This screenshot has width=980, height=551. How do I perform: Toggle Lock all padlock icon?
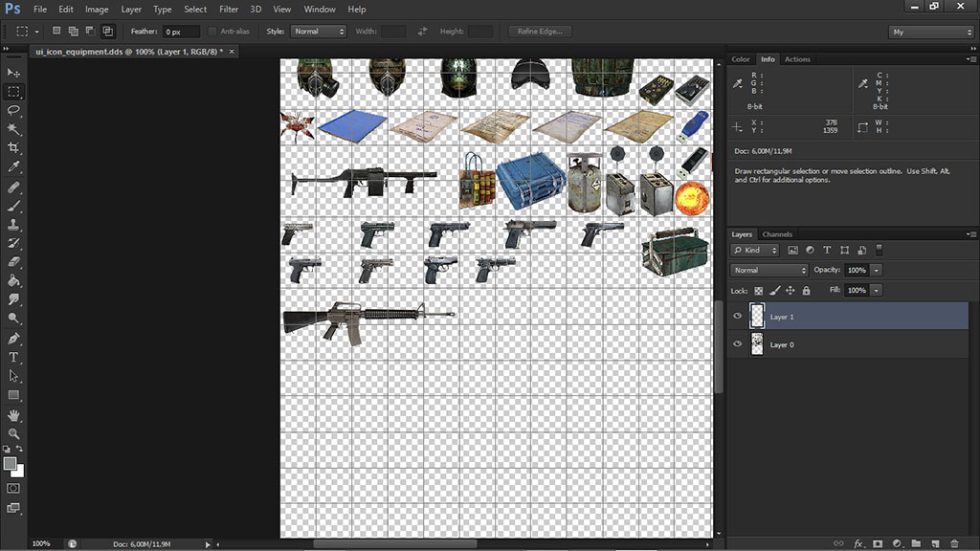(806, 291)
